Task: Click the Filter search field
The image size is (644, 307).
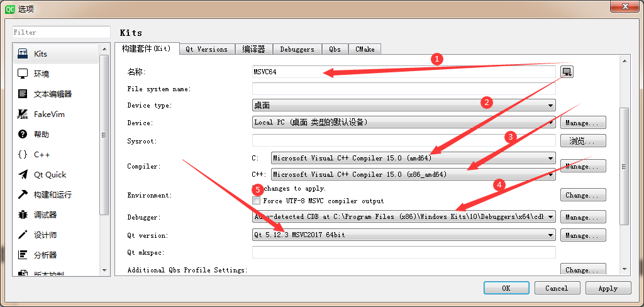Action: (61, 32)
